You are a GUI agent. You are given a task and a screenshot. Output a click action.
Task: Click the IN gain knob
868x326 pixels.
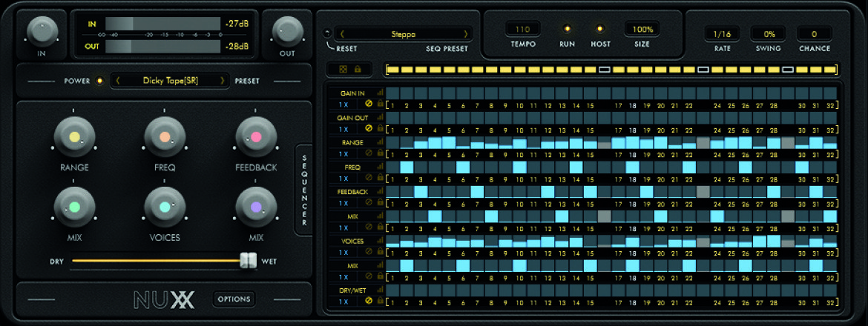point(42,31)
